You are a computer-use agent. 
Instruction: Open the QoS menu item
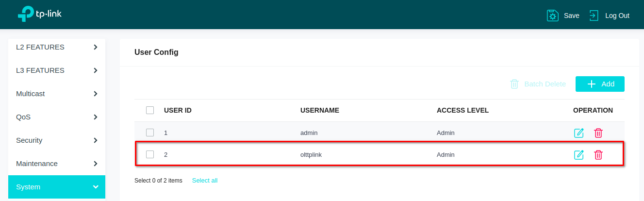click(23, 117)
